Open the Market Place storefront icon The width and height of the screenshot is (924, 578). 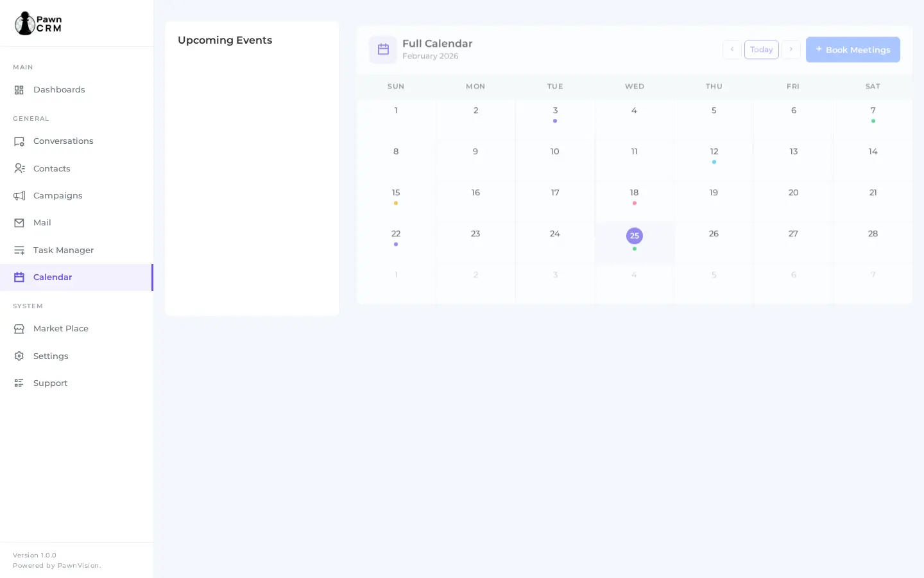coord(20,328)
